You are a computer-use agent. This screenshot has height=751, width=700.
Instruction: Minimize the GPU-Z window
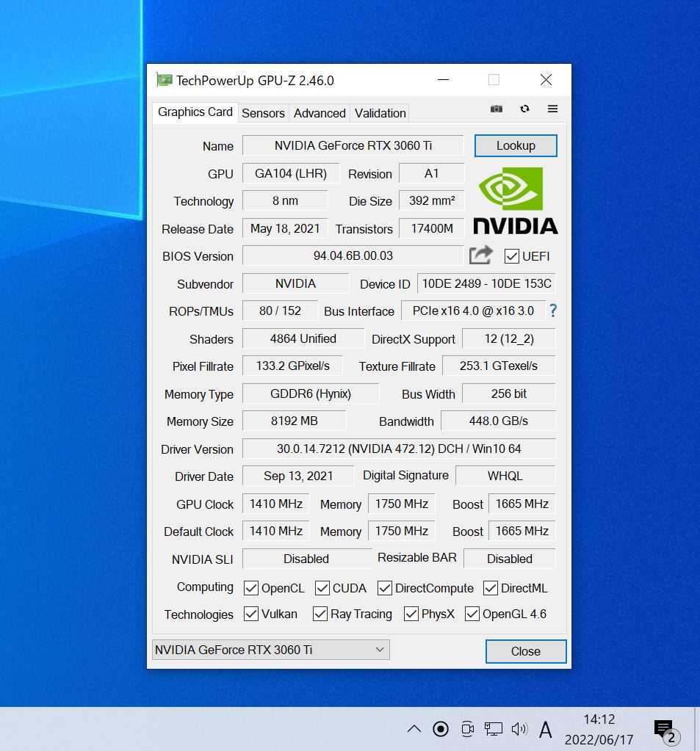coord(444,79)
